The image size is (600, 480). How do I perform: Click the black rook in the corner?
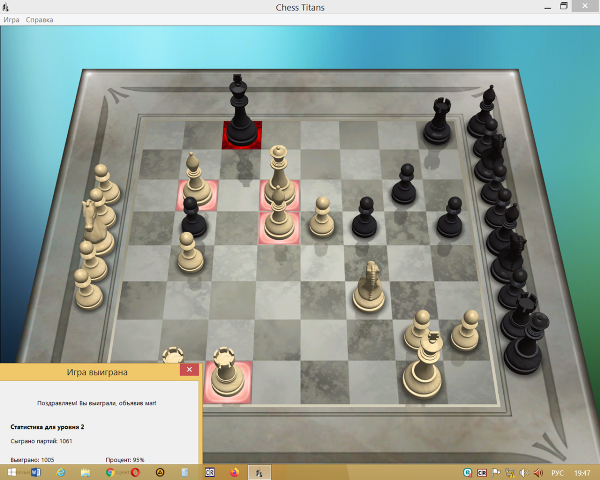(x=437, y=121)
